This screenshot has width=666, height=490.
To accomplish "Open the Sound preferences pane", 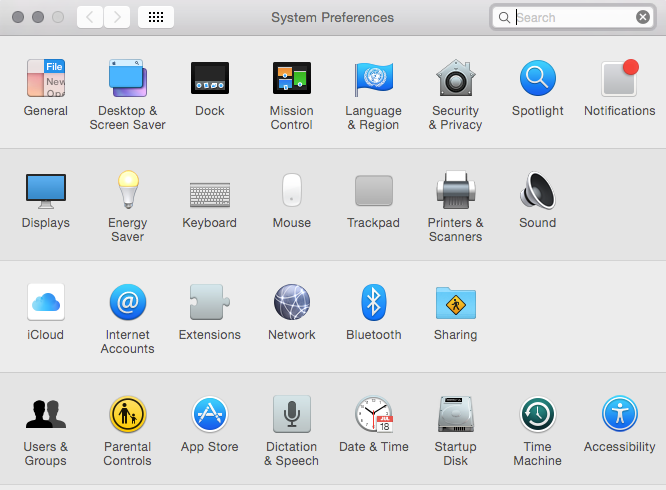I will (x=537, y=190).
